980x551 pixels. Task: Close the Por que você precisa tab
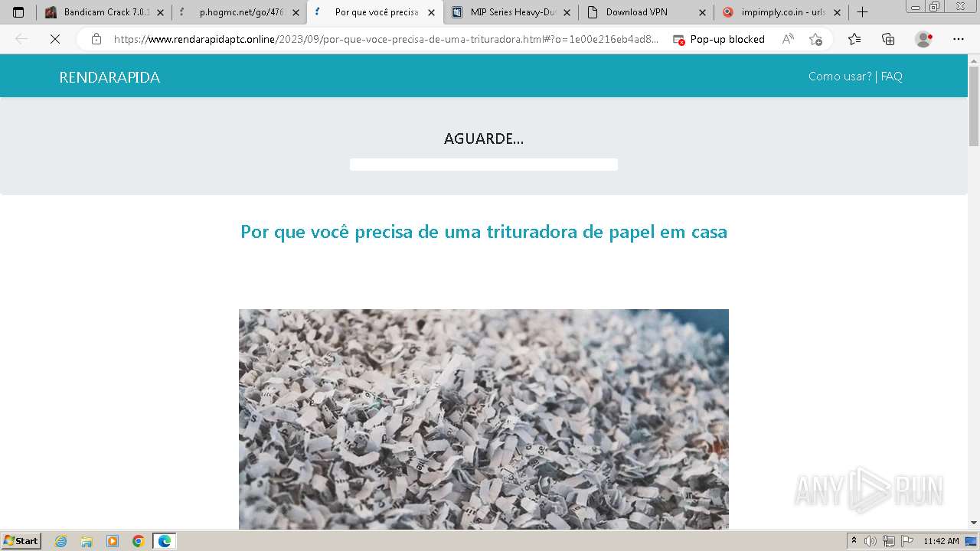[x=431, y=12]
